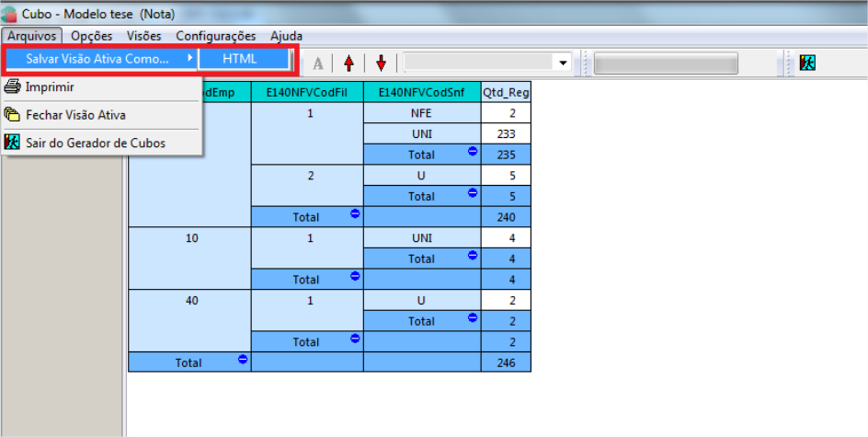Click the font 'A' icon in the toolbar
Viewport: 868px width, 437px height.
click(x=318, y=63)
